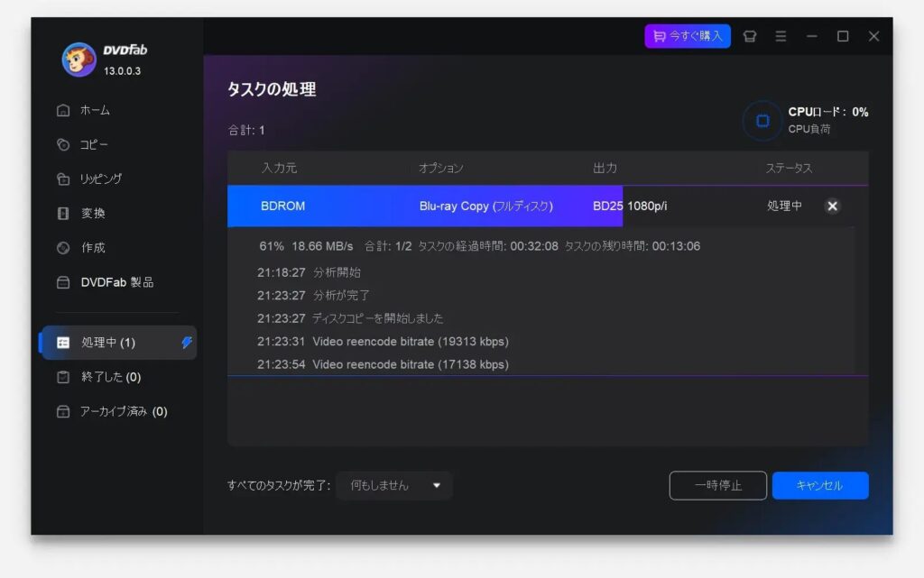Open アーカイブ済み (0) archived tasks
This screenshot has height=578, width=924.
pyautogui.click(x=124, y=411)
